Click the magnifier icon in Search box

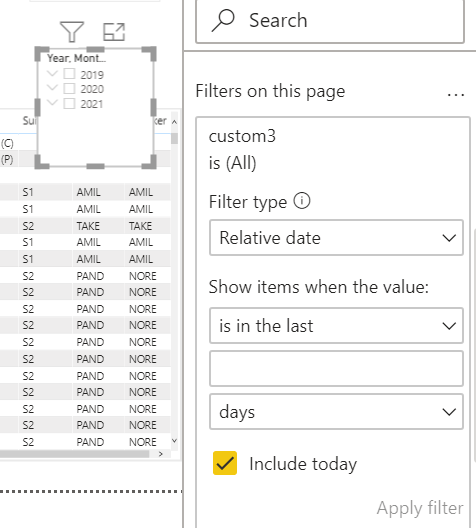pyautogui.click(x=223, y=21)
